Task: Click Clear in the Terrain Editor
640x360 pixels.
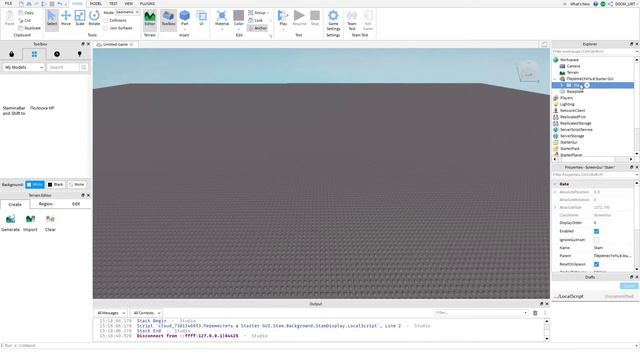Action: [50, 223]
